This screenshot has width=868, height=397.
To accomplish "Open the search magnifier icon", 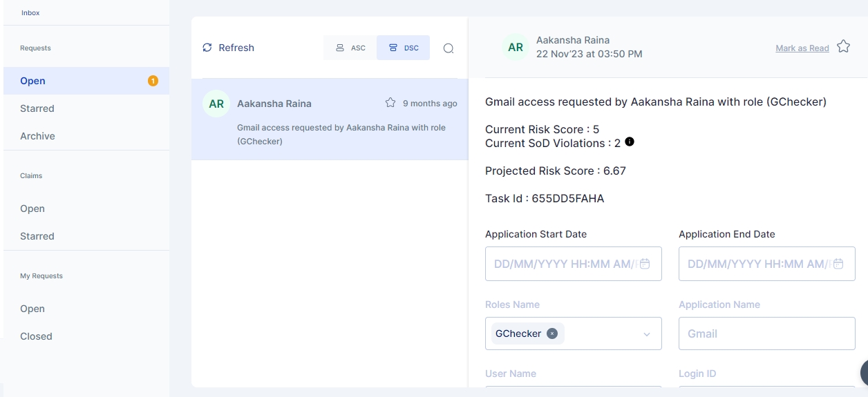I will 449,48.
